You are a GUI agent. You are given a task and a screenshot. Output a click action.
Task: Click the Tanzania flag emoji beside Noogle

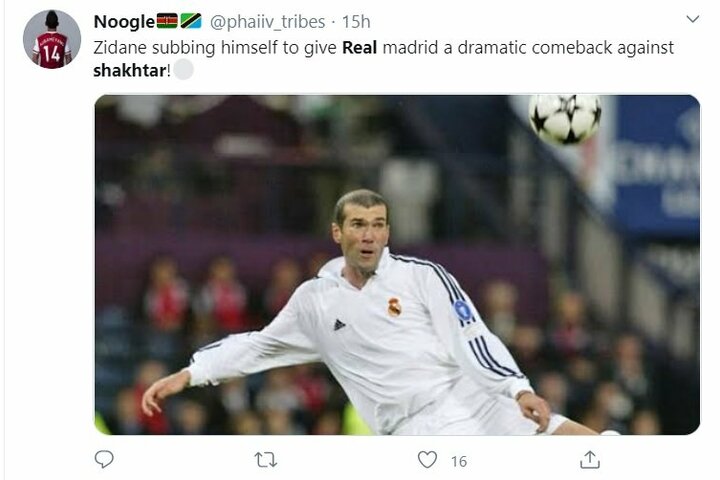click(x=191, y=21)
